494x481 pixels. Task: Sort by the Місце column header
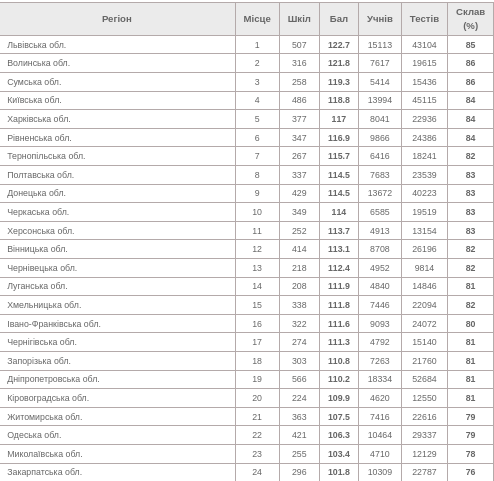point(257,19)
